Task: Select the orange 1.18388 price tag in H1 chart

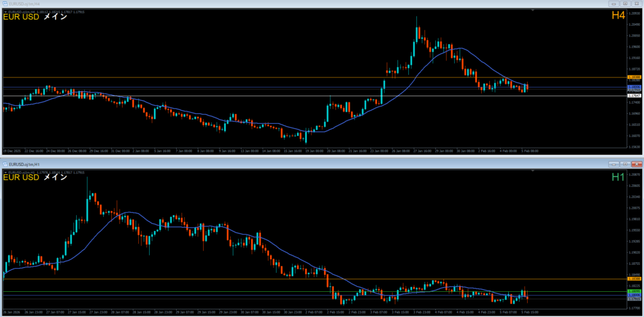Action: (x=634, y=279)
